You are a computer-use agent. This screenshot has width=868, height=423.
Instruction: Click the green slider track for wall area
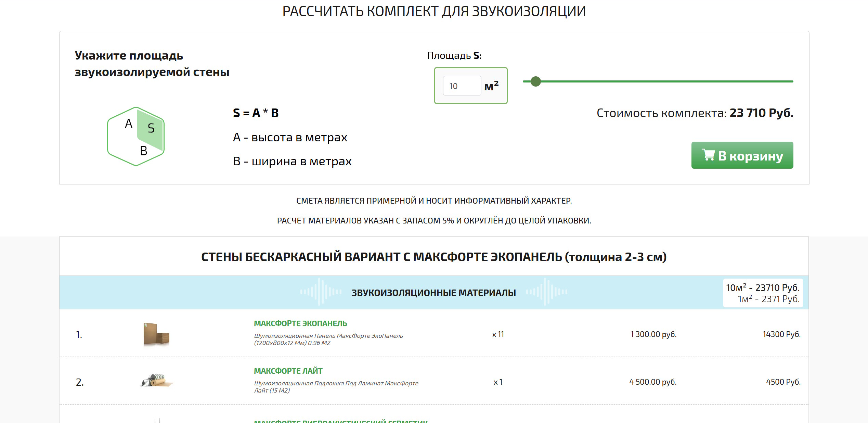[x=658, y=81]
